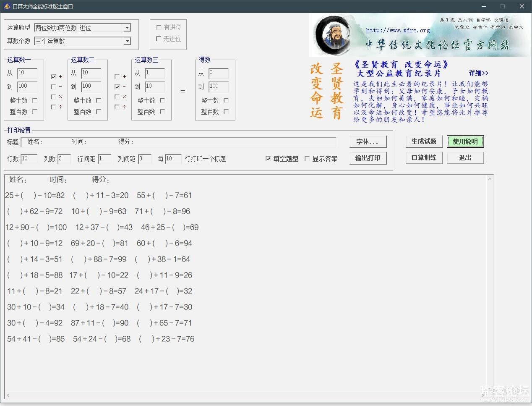Click the 生成试题 button

click(424, 141)
